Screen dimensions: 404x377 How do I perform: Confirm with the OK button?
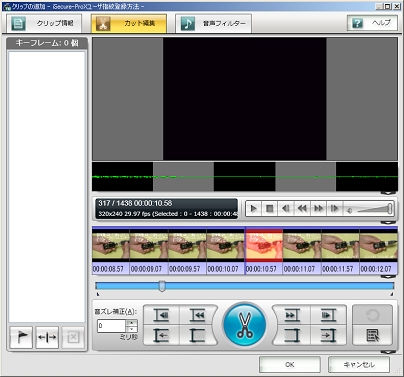click(290, 364)
